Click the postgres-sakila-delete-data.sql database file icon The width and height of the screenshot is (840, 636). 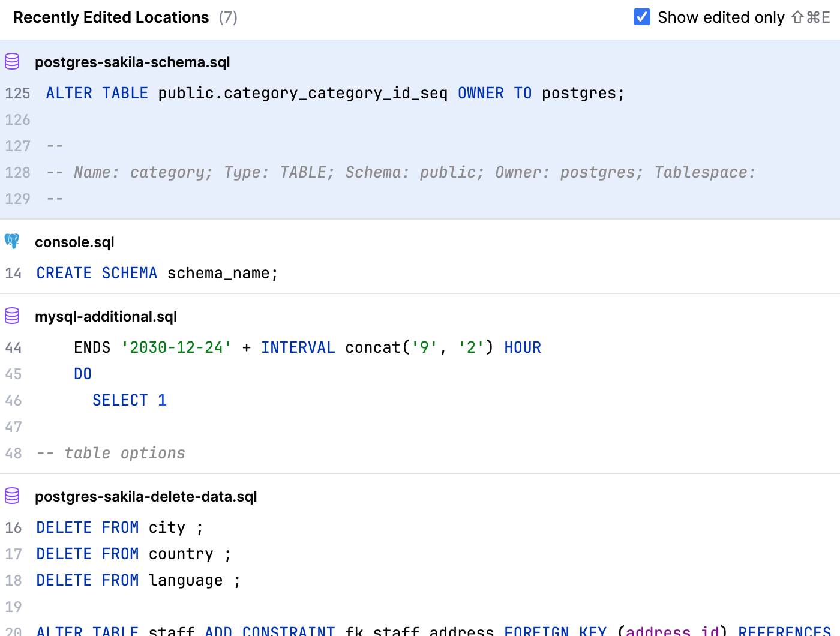pos(12,496)
